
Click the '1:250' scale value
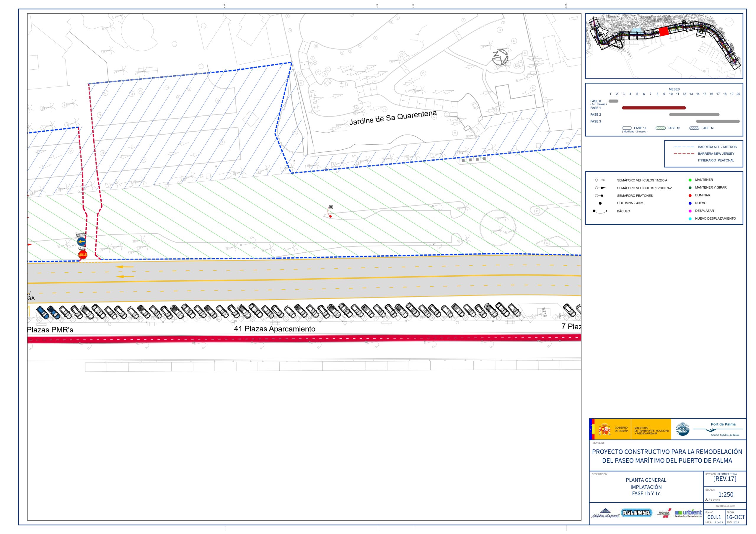point(726,494)
